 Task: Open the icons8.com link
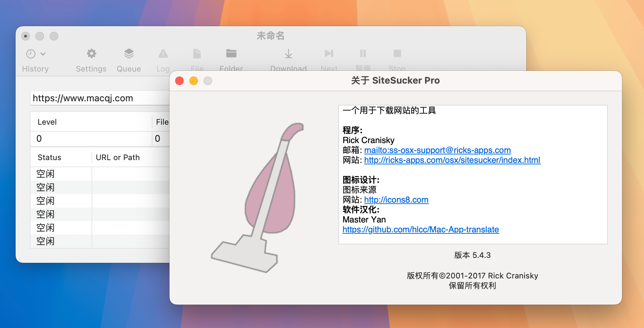tap(396, 200)
